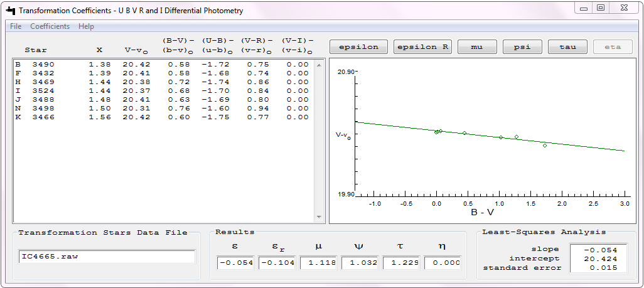Select star H 3469 row
Screen dimensions: 644x288
(x=163, y=82)
